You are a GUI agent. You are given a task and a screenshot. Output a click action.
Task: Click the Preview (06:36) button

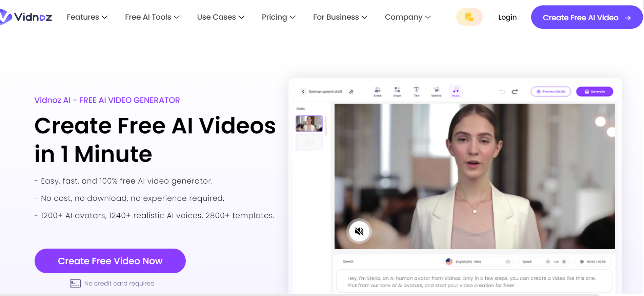pyautogui.click(x=551, y=91)
